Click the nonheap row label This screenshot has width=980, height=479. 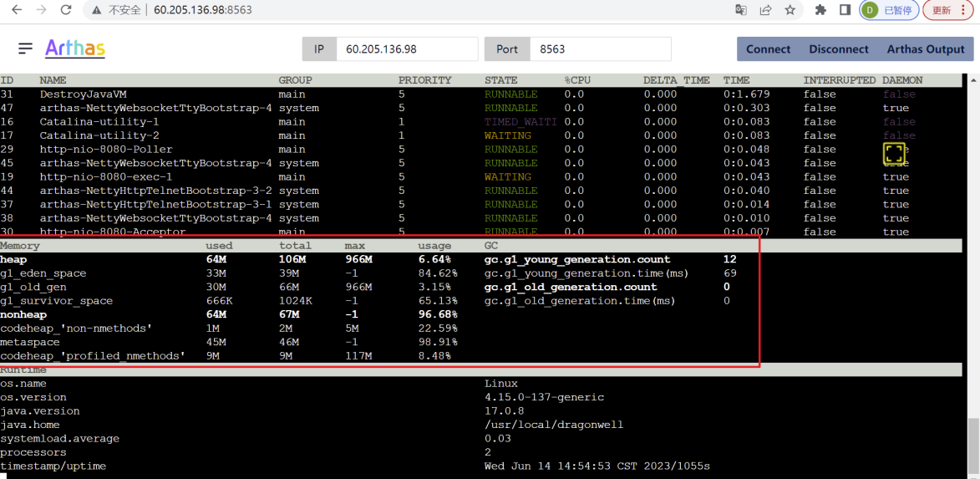[x=23, y=314]
